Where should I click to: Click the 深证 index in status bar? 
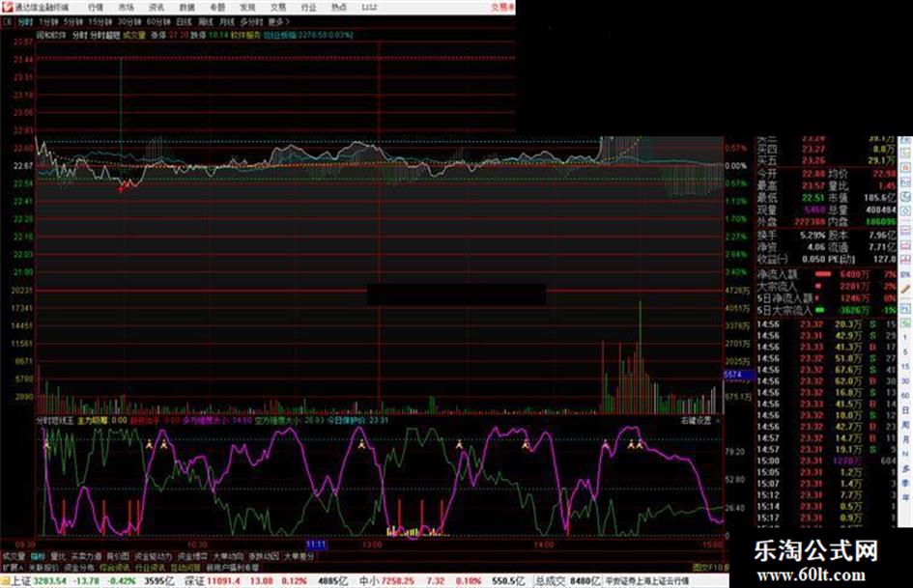[x=195, y=581]
